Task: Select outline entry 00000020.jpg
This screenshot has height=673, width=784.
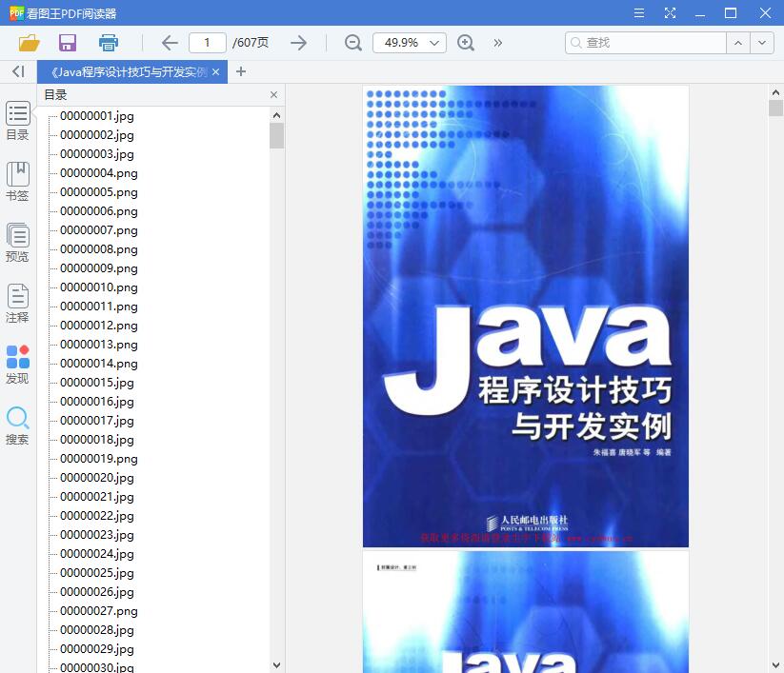Action: click(97, 478)
